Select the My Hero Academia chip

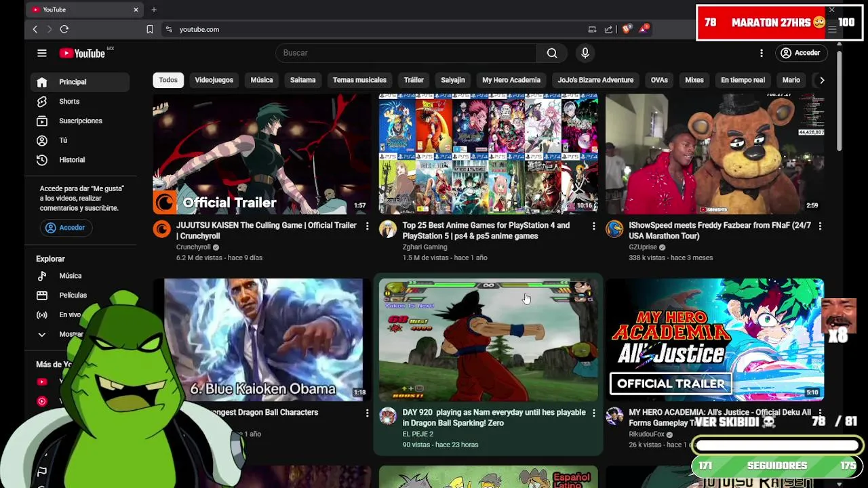coord(511,80)
